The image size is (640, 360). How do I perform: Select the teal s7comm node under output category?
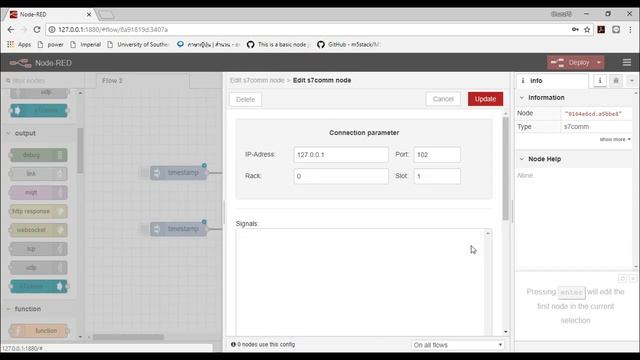pyautogui.click(x=39, y=287)
